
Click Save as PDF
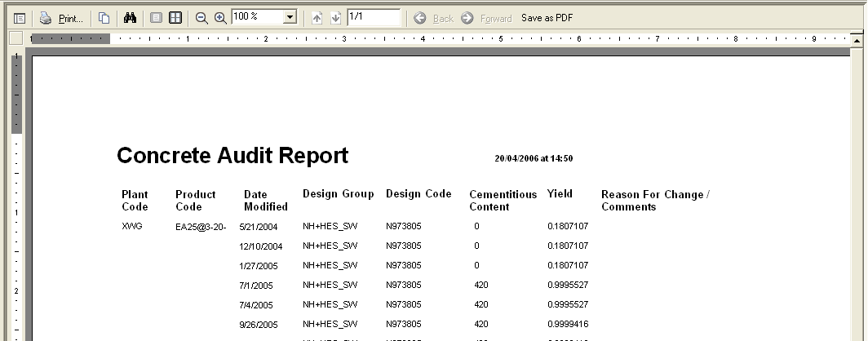[547, 18]
